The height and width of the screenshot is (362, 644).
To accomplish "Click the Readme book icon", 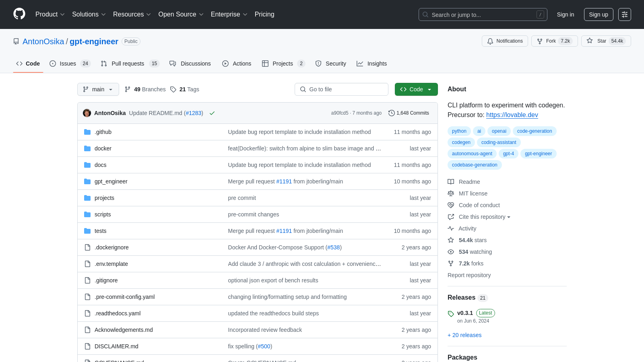I will coord(451,182).
